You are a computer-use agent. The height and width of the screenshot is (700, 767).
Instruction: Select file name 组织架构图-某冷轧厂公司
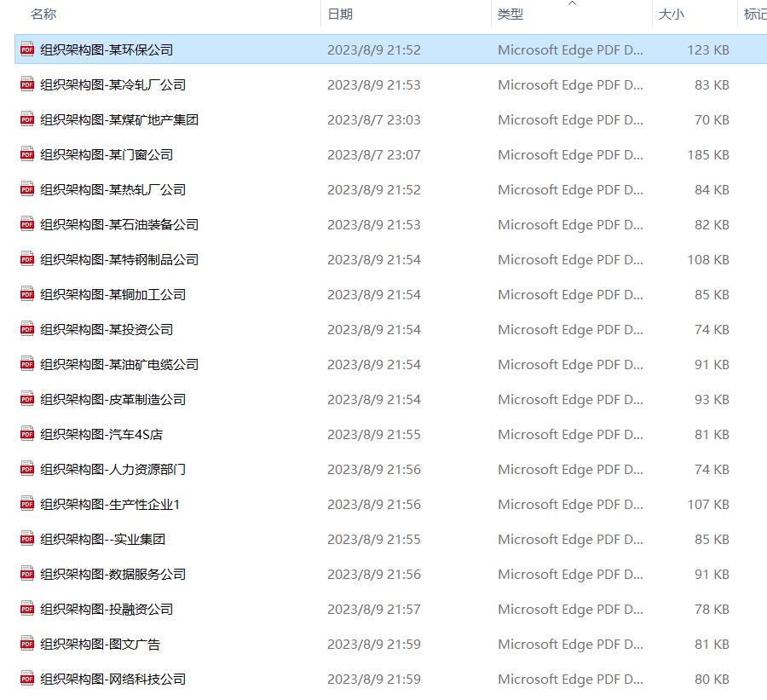(x=113, y=84)
